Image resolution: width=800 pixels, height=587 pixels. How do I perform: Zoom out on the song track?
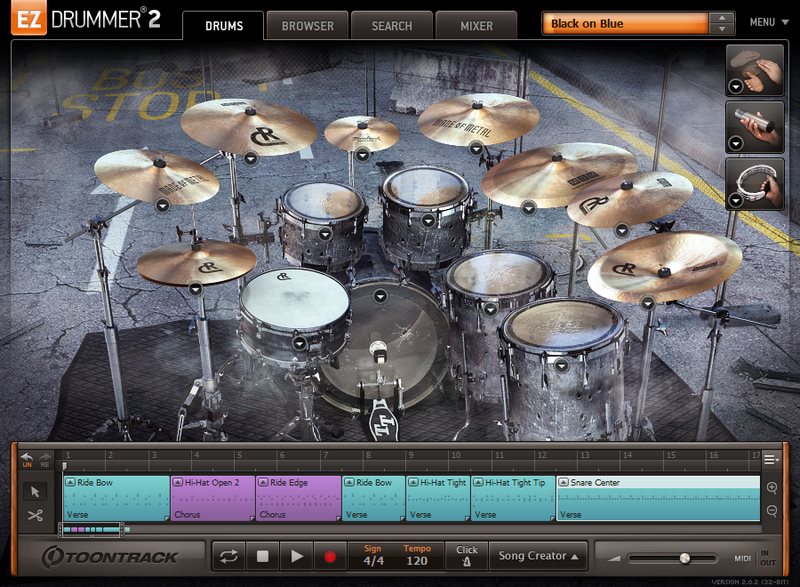point(772,511)
